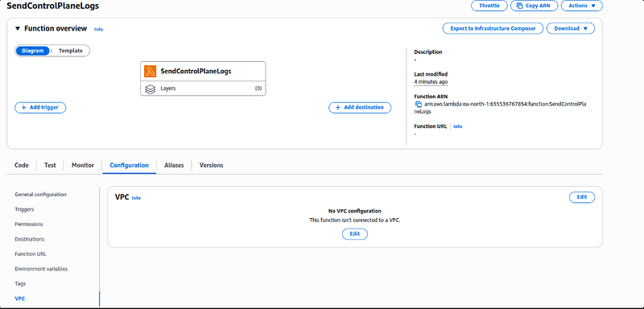Select Permissions in the configuration sidebar
Viewport: 644px width, 309px height.
29,224
